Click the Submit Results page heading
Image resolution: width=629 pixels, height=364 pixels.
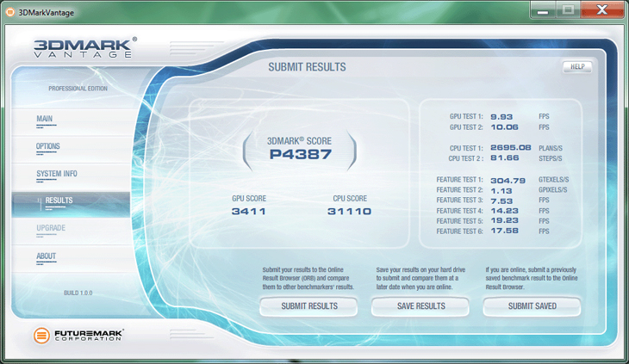[307, 67]
